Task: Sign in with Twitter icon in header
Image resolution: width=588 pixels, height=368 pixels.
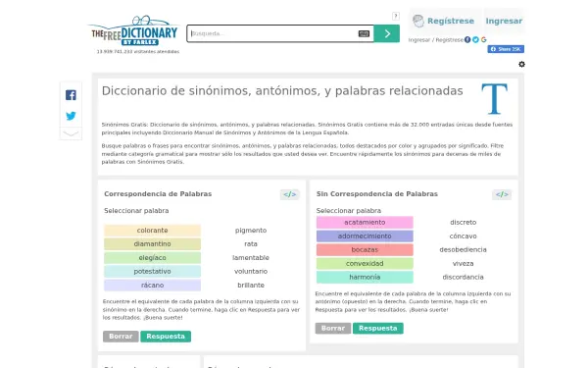Action: pyautogui.click(x=475, y=39)
